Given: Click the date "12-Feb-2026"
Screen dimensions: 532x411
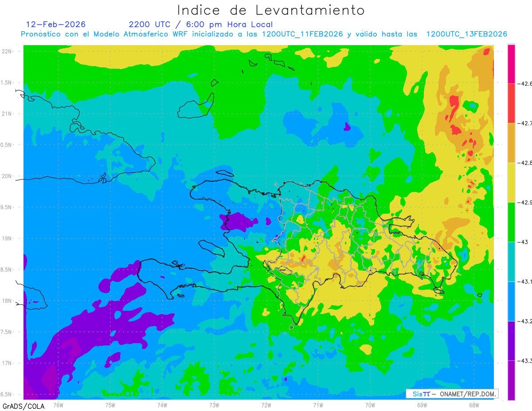Looking at the screenshot, I should pos(56,24).
